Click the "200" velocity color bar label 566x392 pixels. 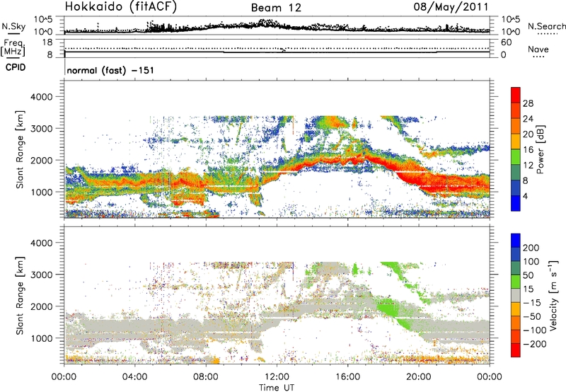click(x=531, y=248)
